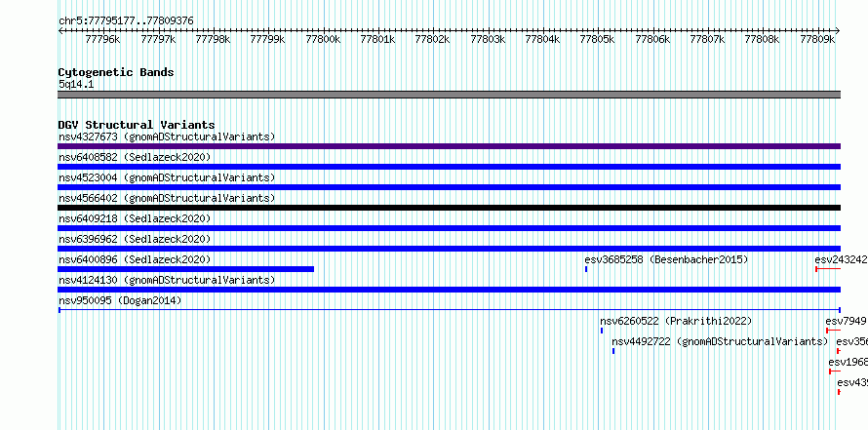The height and width of the screenshot is (430, 868).
Task: Open the nsv6260522 (Prakrithi2022) label
Action: pos(677,321)
